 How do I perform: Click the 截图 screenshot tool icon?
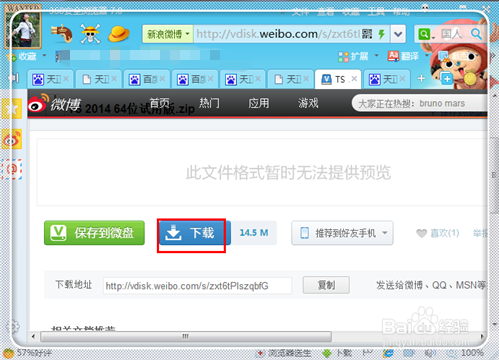[454, 56]
